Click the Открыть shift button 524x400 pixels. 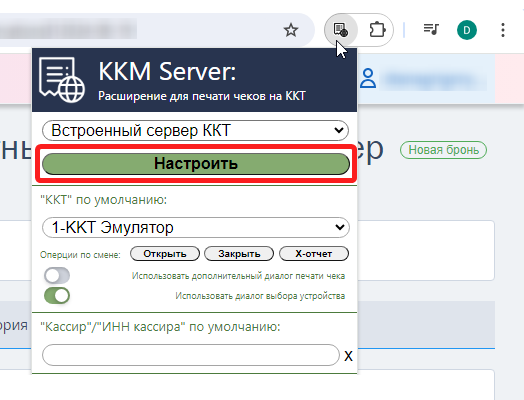click(165, 254)
